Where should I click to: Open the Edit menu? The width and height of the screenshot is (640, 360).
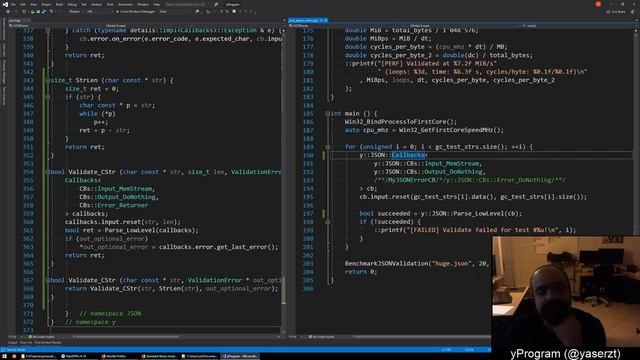tap(22, 4)
